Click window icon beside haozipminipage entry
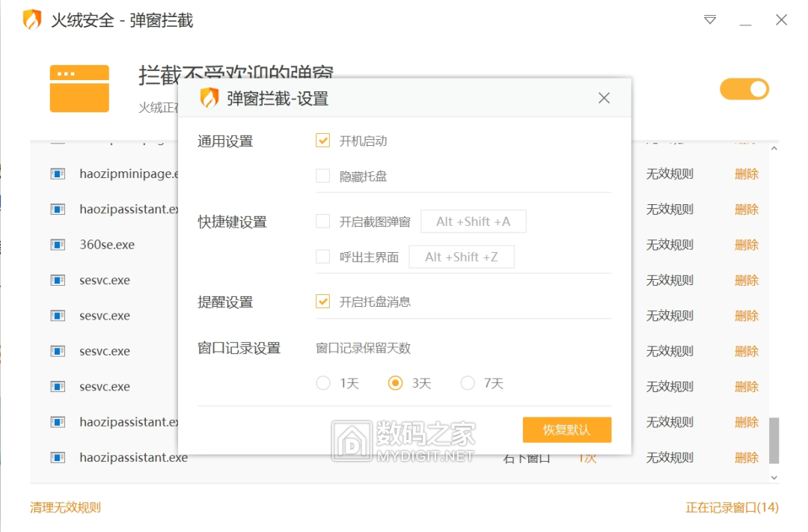The height and width of the screenshot is (532, 808). tap(58, 174)
